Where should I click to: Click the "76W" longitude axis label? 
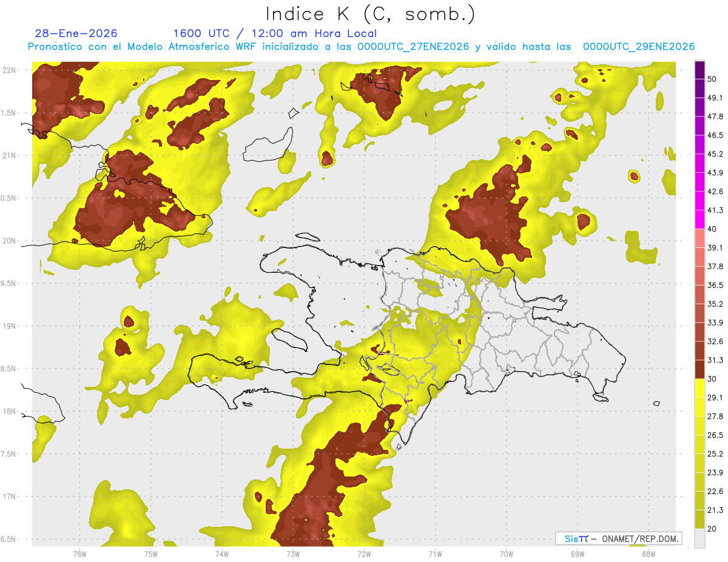coord(79,553)
